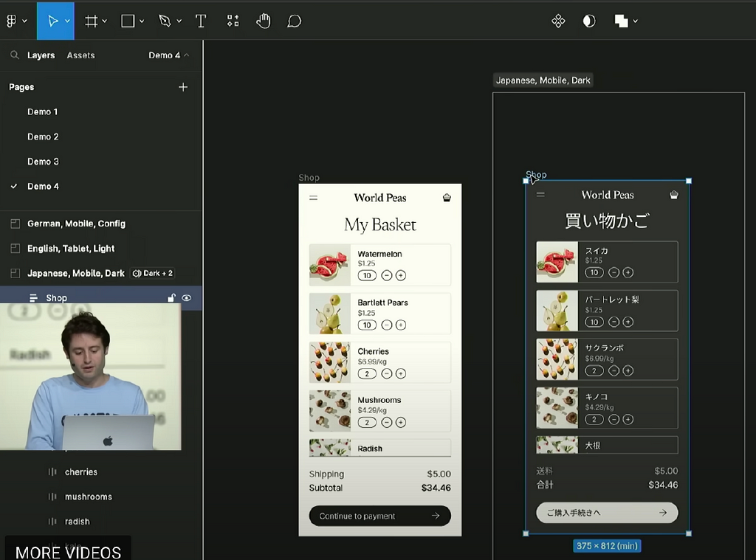
Task: Toggle the mask contrast icon in toolbar
Action: pyautogui.click(x=588, y=21)
